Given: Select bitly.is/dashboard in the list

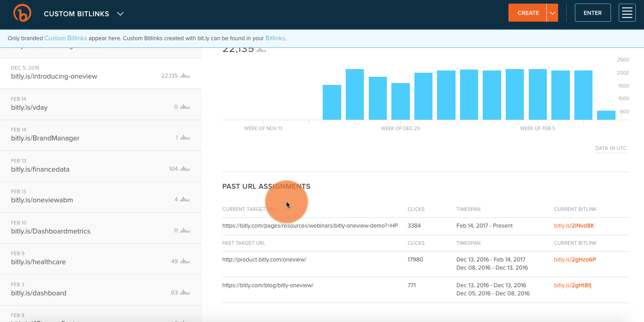Looking at the screenshot, I should click(x=101, y=290).
